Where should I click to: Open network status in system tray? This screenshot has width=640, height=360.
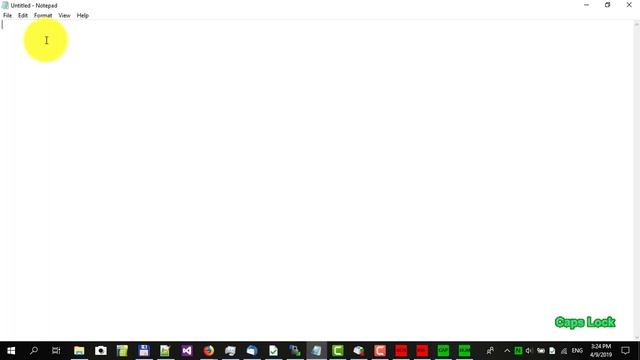pos(564,351)
